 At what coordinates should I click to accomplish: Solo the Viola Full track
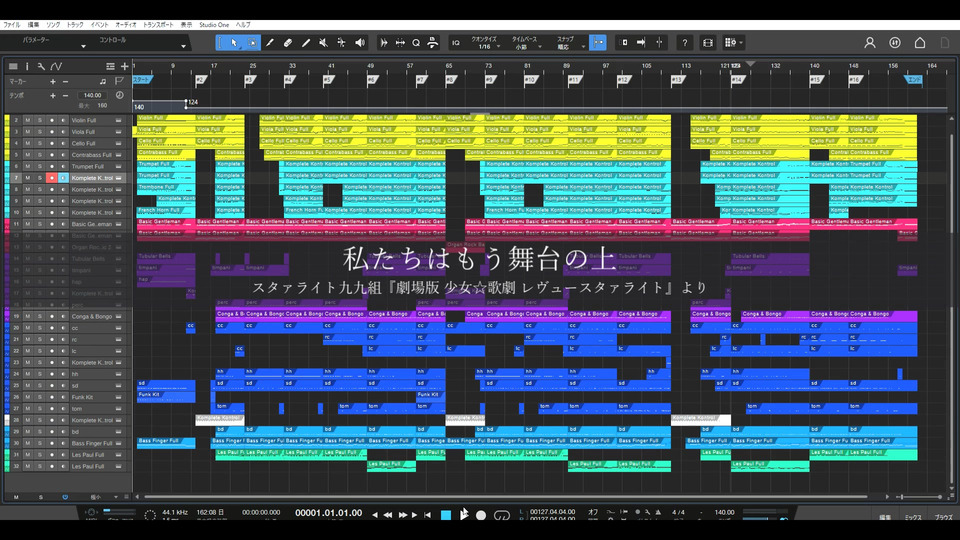coord(40,132)
